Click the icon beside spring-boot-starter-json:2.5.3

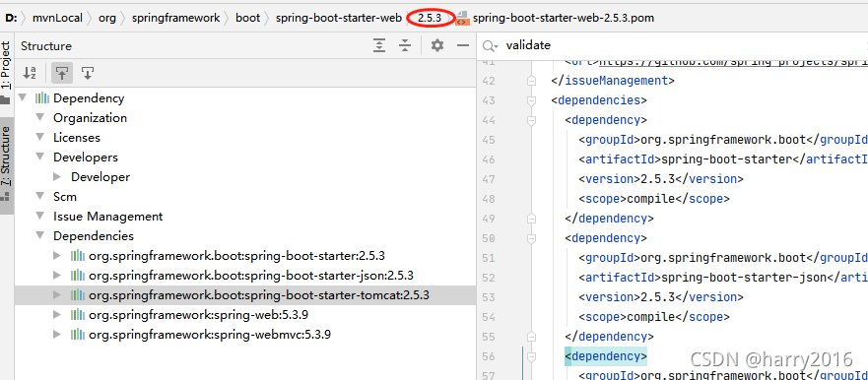pyautogui.click(x=78, y=276)
